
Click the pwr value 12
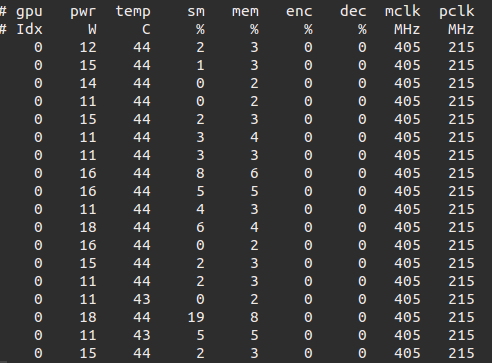click(x=88, y=47)
